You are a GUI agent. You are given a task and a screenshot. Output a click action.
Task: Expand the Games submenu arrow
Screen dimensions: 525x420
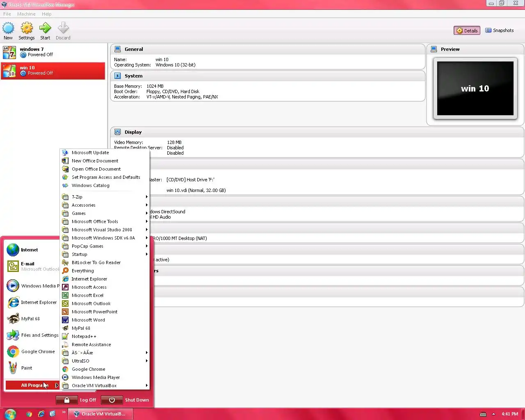(x=146, y=213)
